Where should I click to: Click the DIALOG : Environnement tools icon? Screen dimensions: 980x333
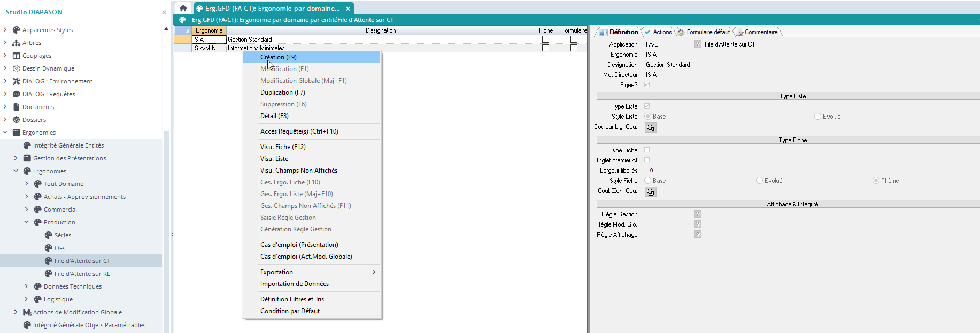tap(16, 81)
